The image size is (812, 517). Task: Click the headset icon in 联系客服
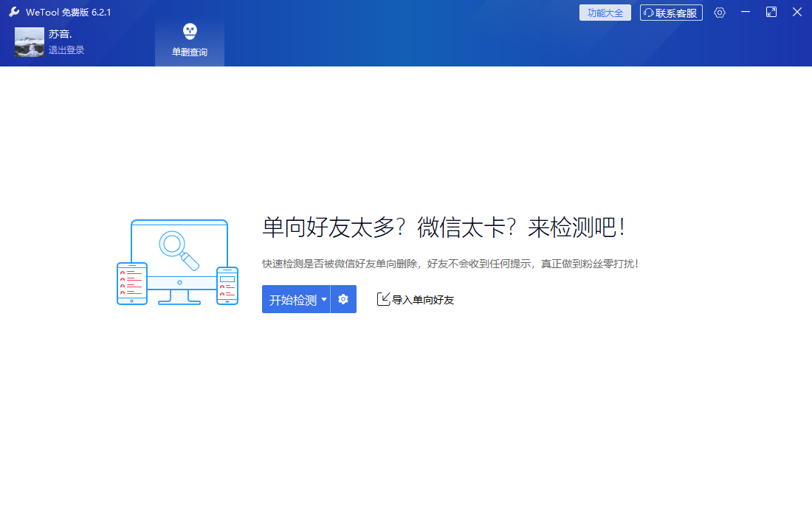coord(648,13)
